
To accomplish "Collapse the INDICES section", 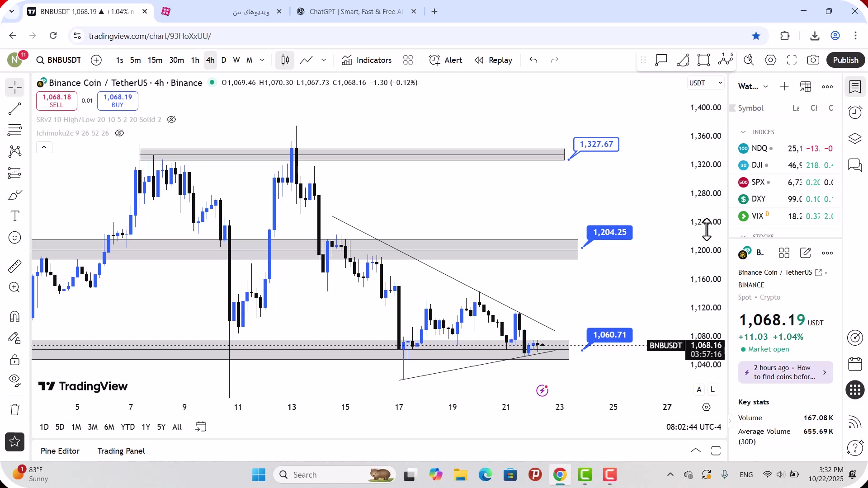I will (x=743, y=132).
